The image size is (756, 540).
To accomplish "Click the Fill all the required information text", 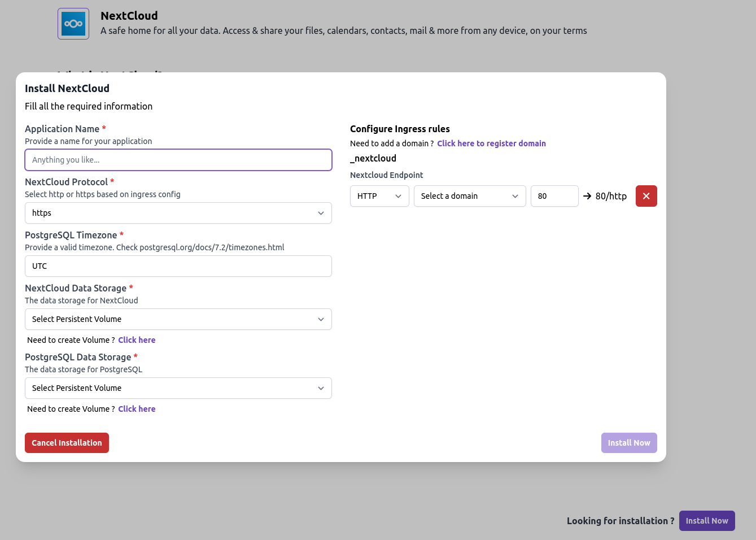I will point(89,106).
